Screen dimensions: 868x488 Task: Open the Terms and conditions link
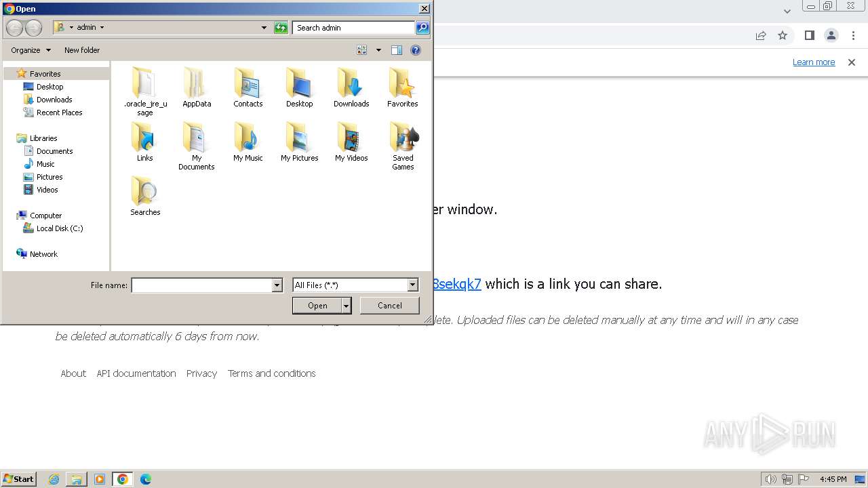click(272, 373)
